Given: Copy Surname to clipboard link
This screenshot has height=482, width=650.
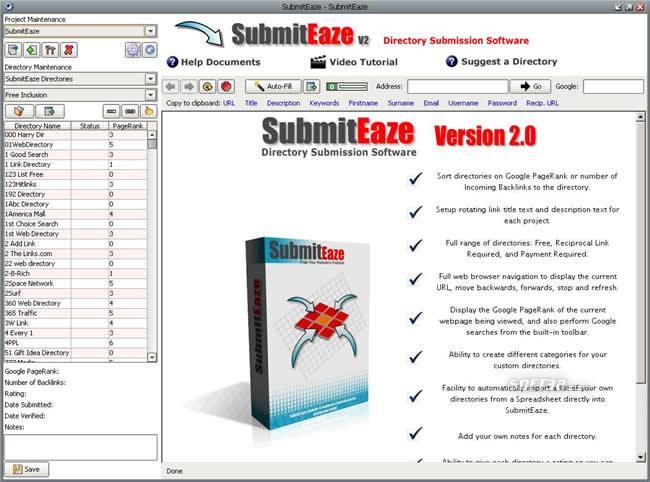Looking at the screenshot, I should (x=401, y=103).
